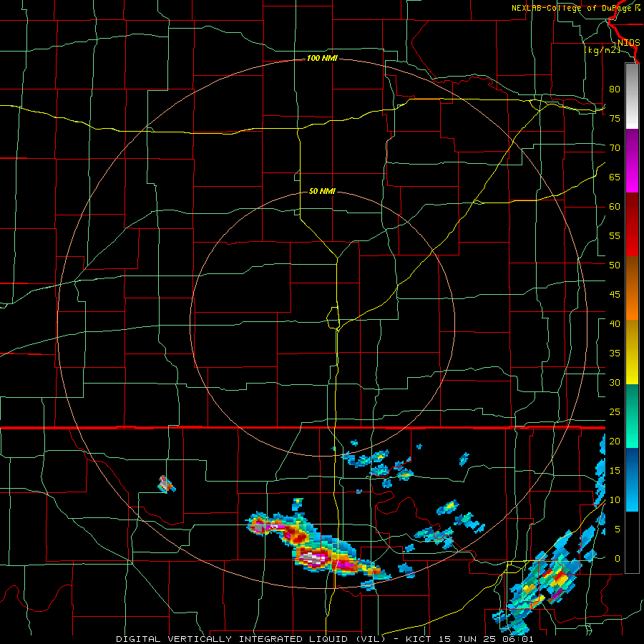Pick the white-gray segment of color bar
Screen dimensions: 644x644
(x=632, y=96)
